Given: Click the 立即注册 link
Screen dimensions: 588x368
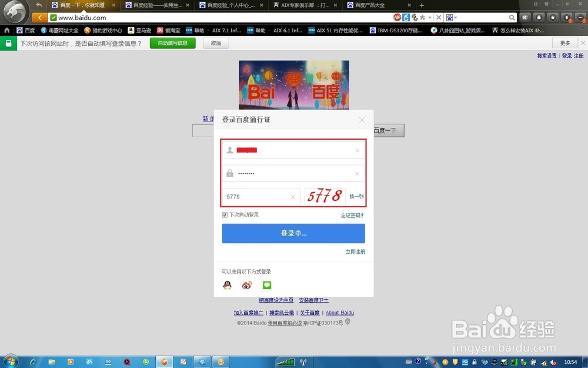Looking at the screenshot, I should [x=355, y=251].
